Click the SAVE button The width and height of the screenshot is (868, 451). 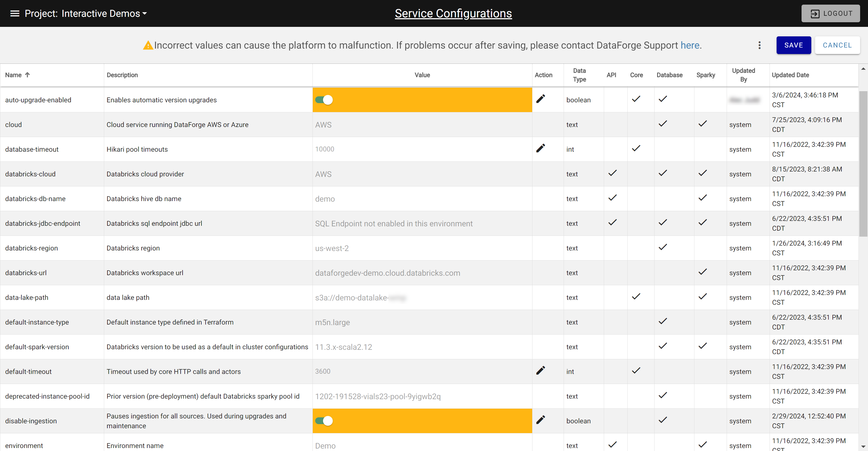tap(793, 45)
